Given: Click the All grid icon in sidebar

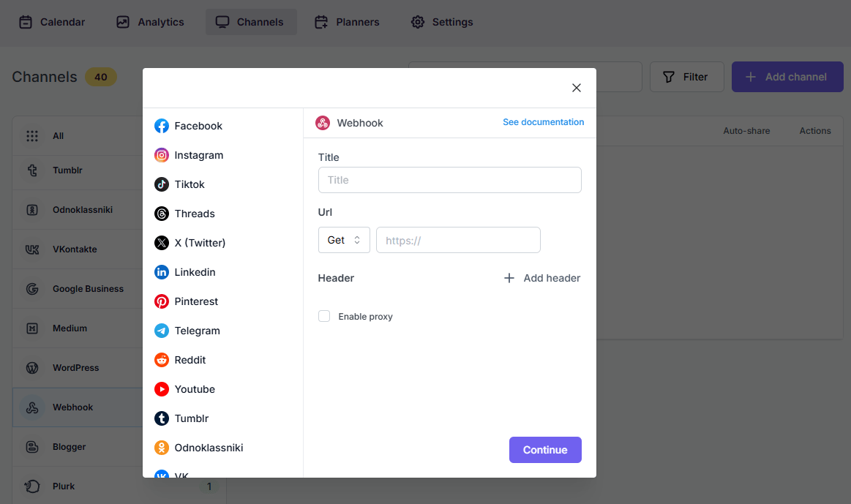Looking at the screenshot, I should pyautogui.click(x=32, y=136).
